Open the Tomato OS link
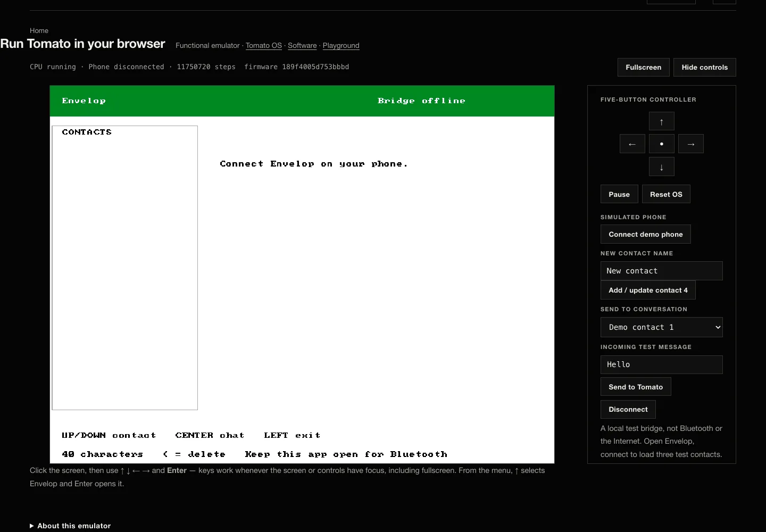The image size is (766, 532). (264, 46)
